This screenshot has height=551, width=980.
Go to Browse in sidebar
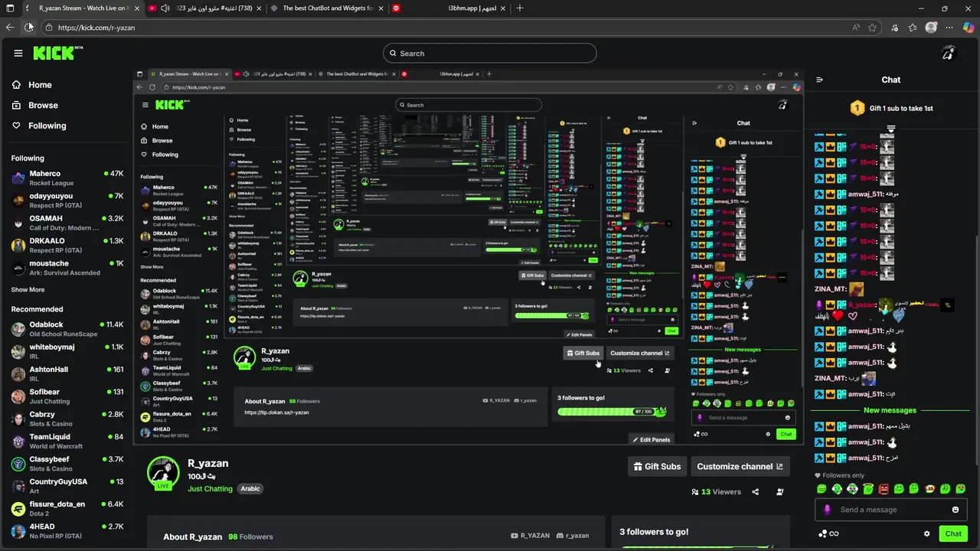35,106
